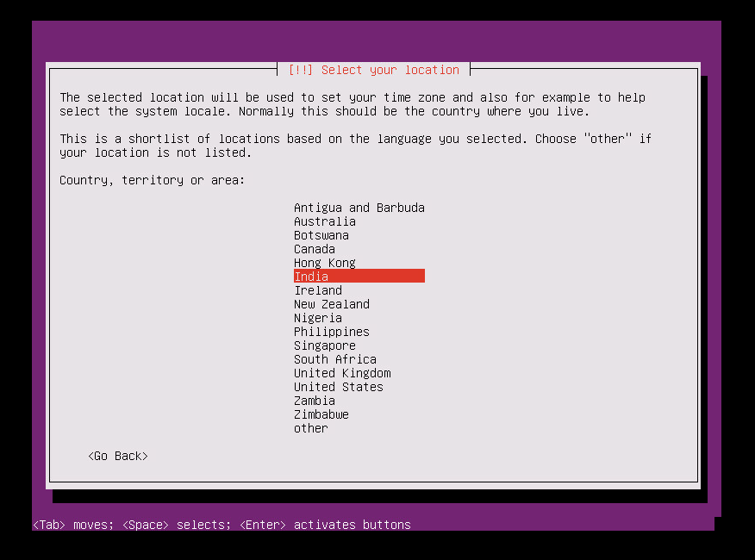Select South Africa from list

[335, 359]
